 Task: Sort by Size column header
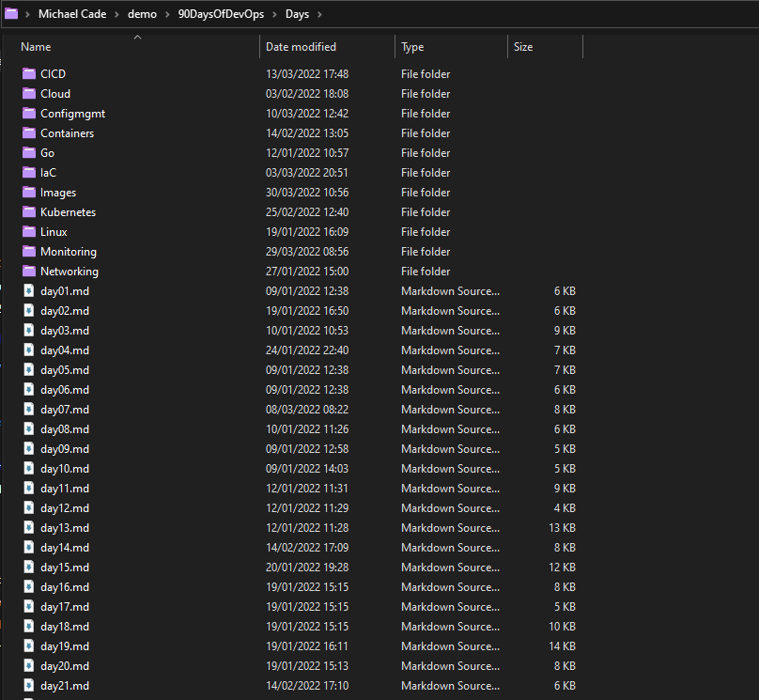[523, 47]
